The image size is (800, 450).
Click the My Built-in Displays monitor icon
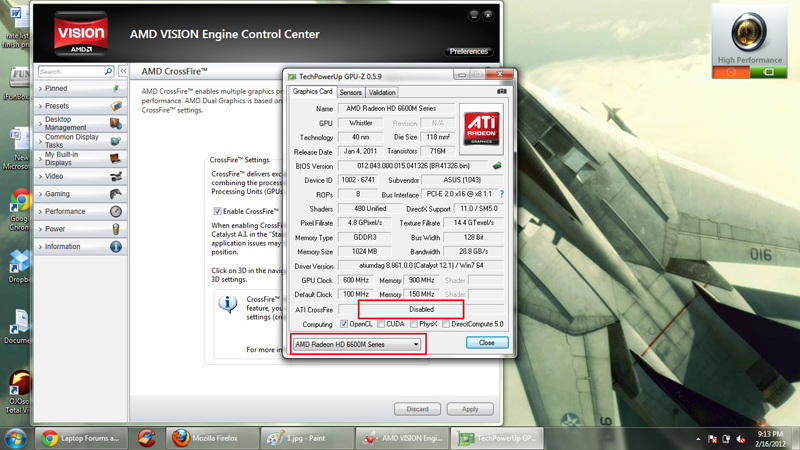116,158
